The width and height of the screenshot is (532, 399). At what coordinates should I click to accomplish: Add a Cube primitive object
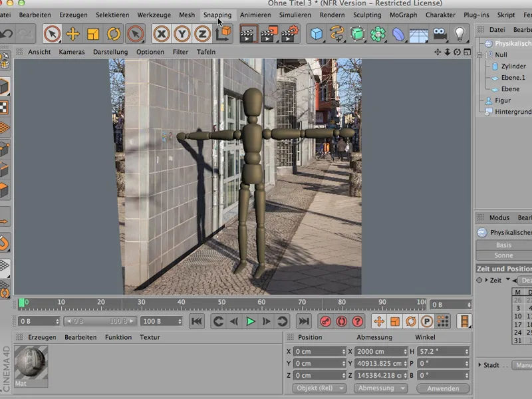317,34
